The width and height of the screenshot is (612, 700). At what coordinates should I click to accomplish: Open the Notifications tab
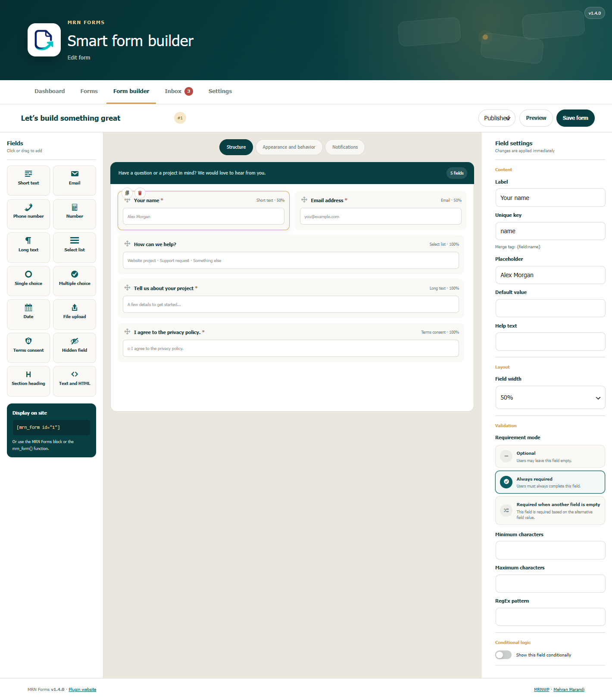tap(345, 147)
